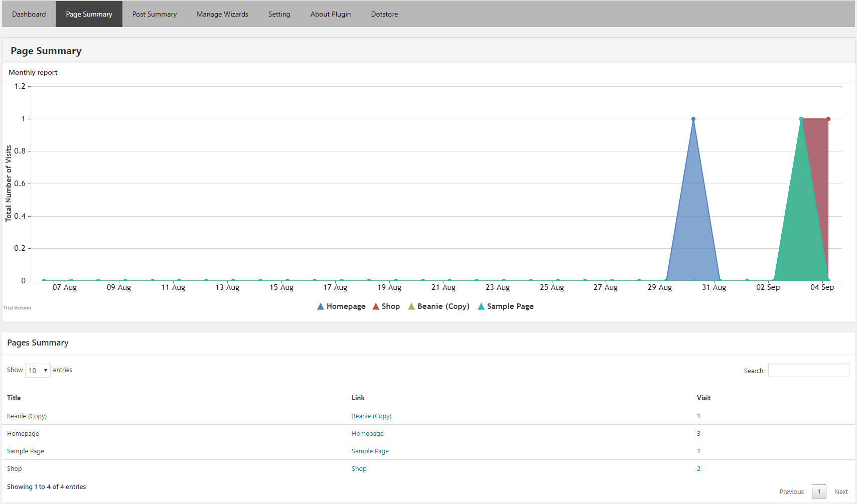Click the Homepage peak data point on chart
The height and width of the screenshot is (504, 857).
693,119
